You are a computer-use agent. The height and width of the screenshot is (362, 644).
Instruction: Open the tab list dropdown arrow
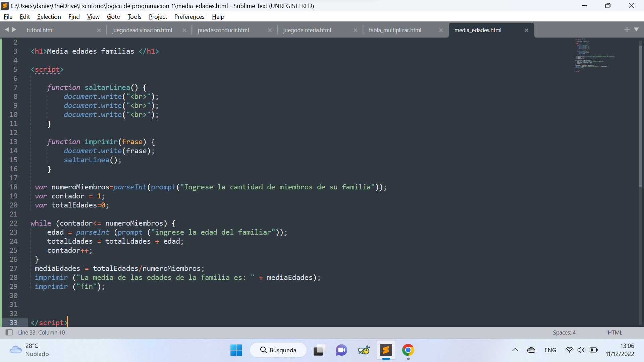click(x=636, y=29)
